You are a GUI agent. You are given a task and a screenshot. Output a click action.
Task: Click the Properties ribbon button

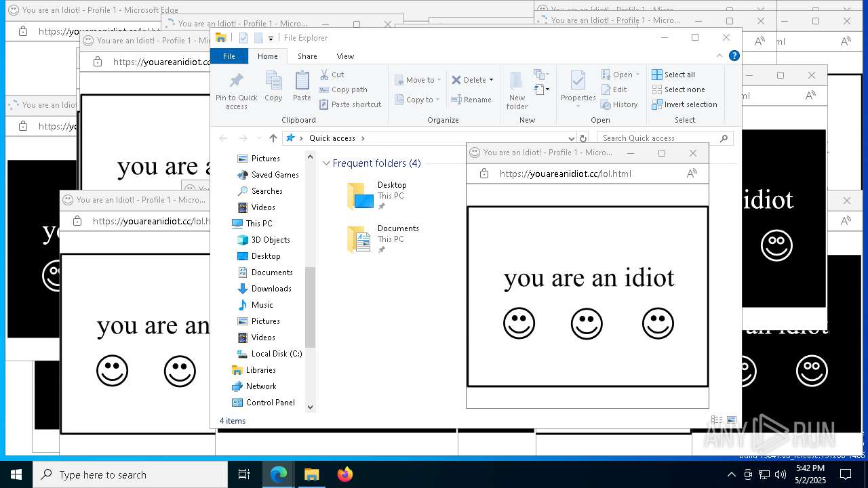coord(578,90)
